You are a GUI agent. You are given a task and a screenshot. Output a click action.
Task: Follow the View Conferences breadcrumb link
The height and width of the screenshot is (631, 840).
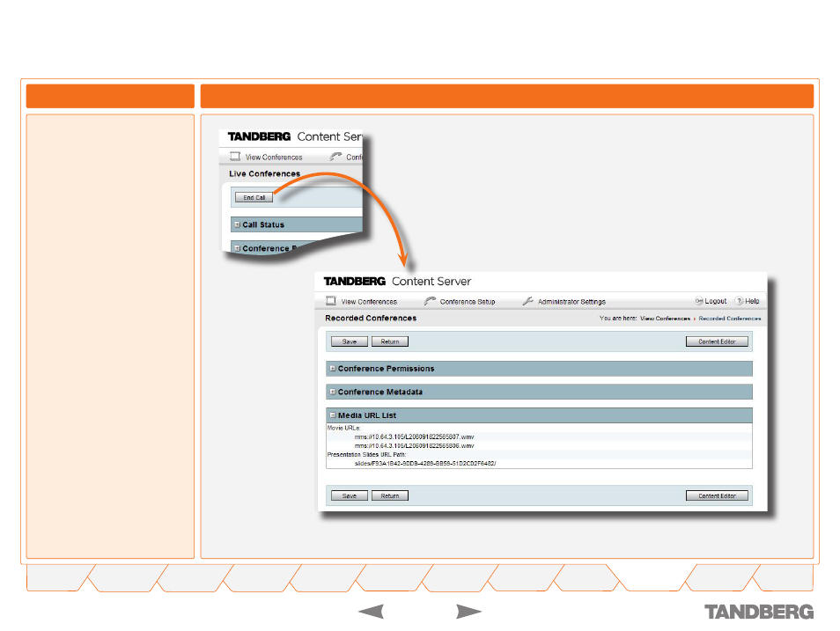coord(665,319)
